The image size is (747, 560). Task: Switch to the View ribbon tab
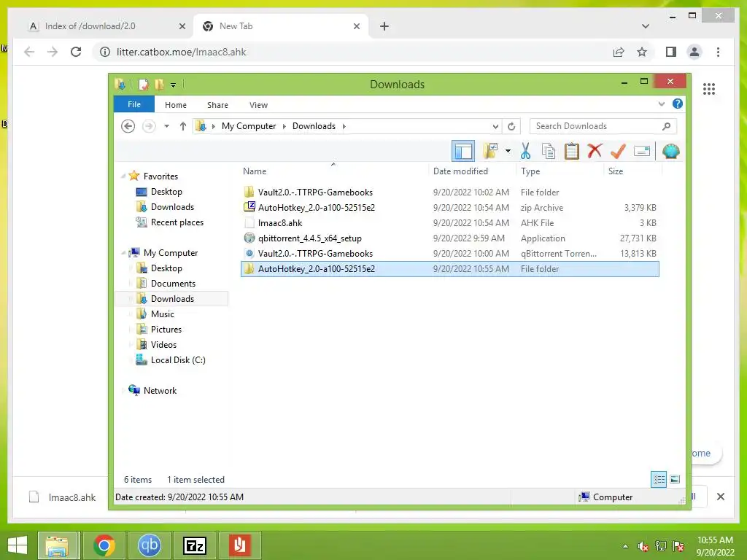tap(259, 105)
